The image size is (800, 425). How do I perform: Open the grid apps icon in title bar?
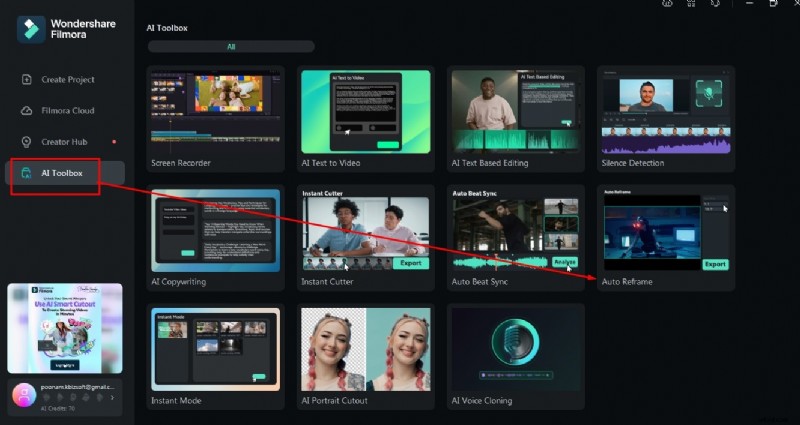click(693, 4)
